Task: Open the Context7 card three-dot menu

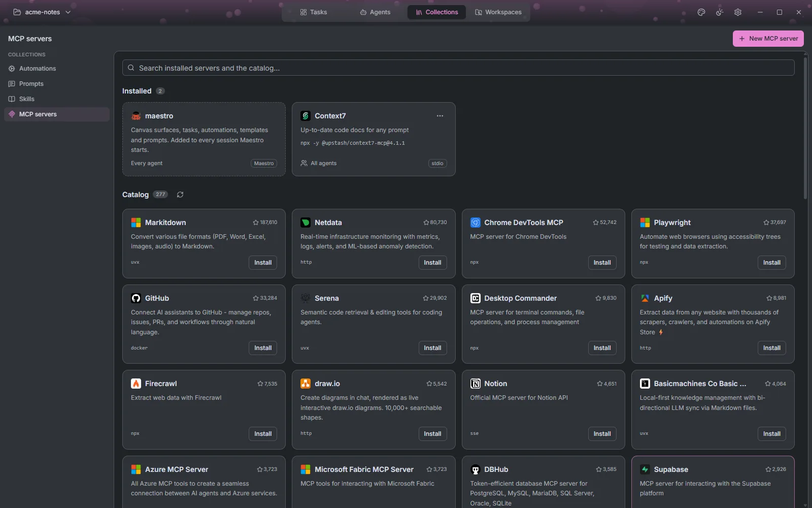Action: 440,116
